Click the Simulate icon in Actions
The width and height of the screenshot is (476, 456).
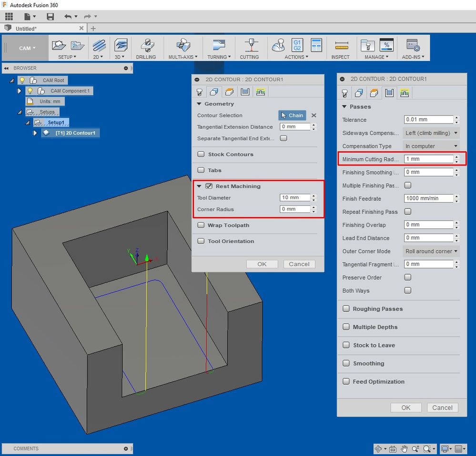[x=278, y=46]
